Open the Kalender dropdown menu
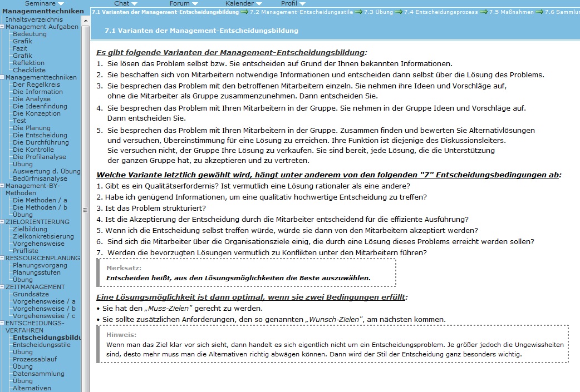Image resolution: width=580 pixels, height=392 pixels. pos(243,3)
